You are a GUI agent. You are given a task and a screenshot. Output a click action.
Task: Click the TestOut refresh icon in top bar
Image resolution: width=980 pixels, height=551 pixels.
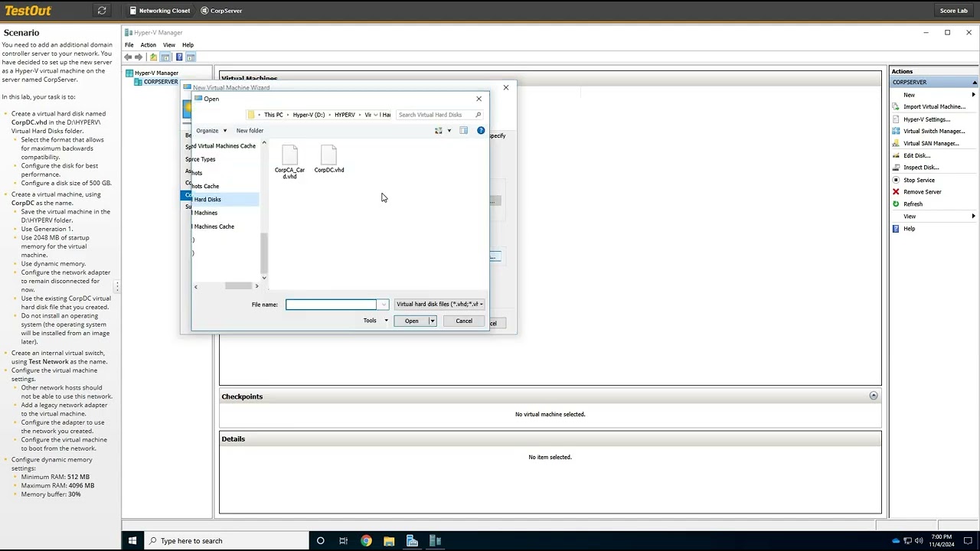tap(102, 11)
